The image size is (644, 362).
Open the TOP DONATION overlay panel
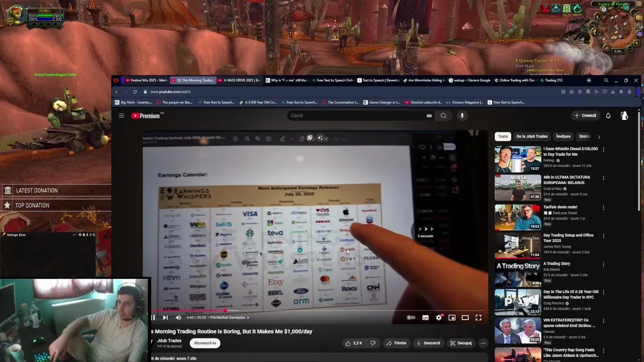pos(55,205)
